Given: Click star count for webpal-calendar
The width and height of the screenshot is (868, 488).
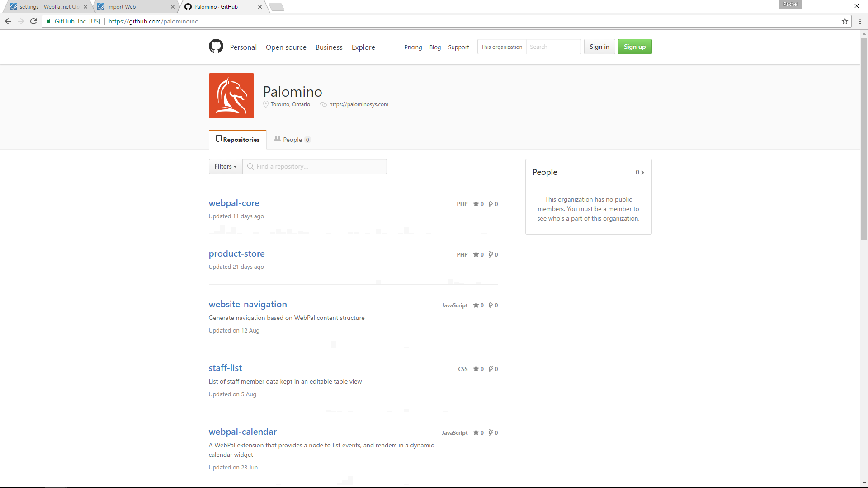Looking at the screenshot, I should [x=478, y=433].
